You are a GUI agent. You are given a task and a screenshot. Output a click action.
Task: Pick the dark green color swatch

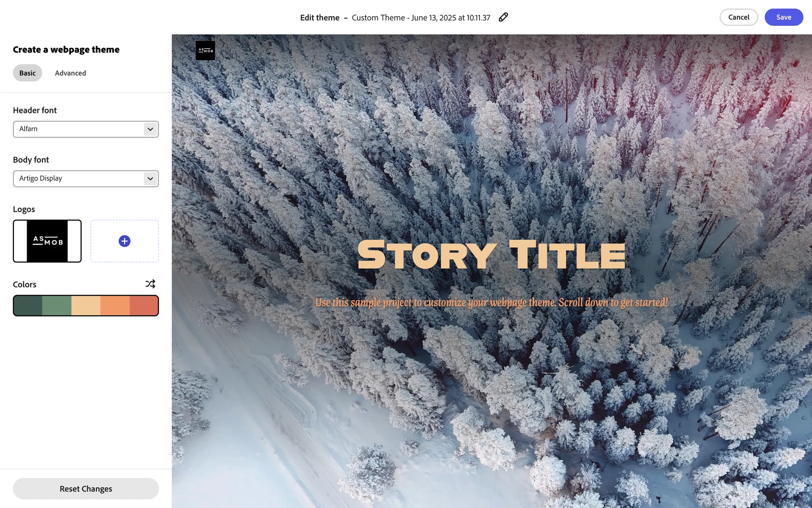[28, 306]
